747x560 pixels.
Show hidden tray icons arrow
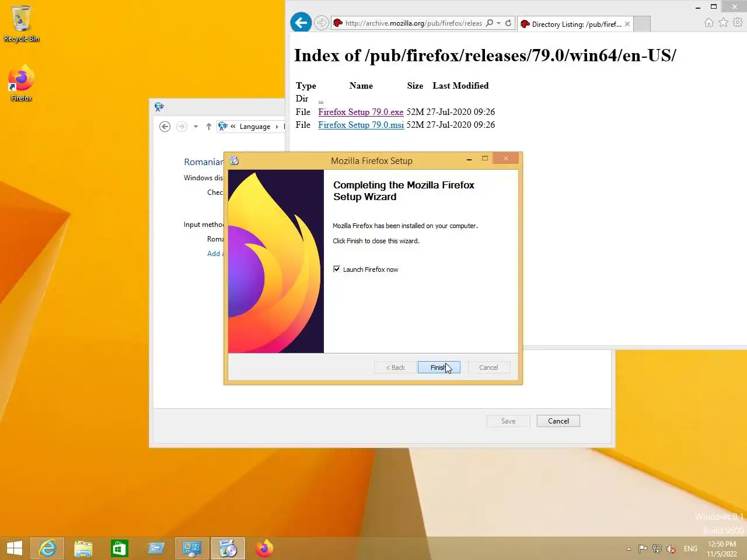(x=629, y=549)
